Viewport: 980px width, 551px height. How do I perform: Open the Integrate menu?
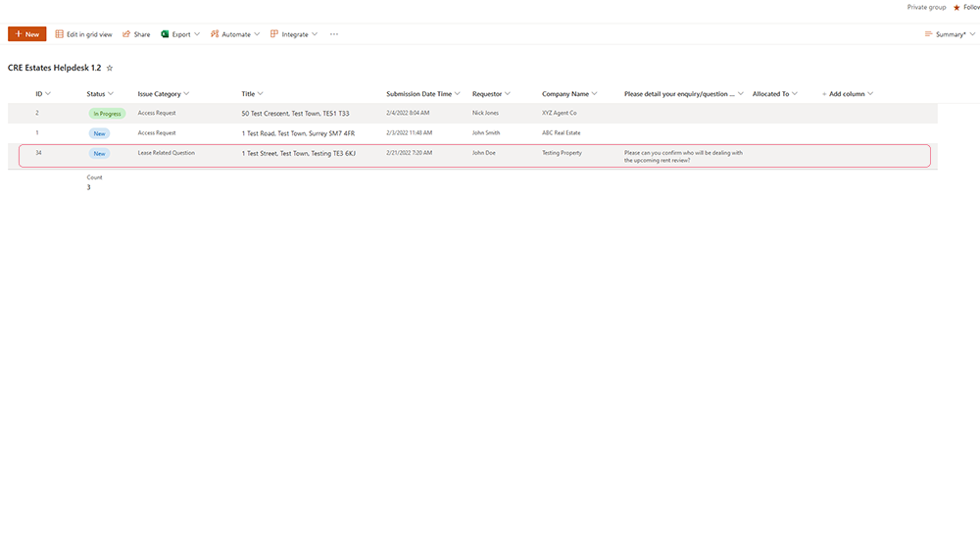[x=294, y=34]
